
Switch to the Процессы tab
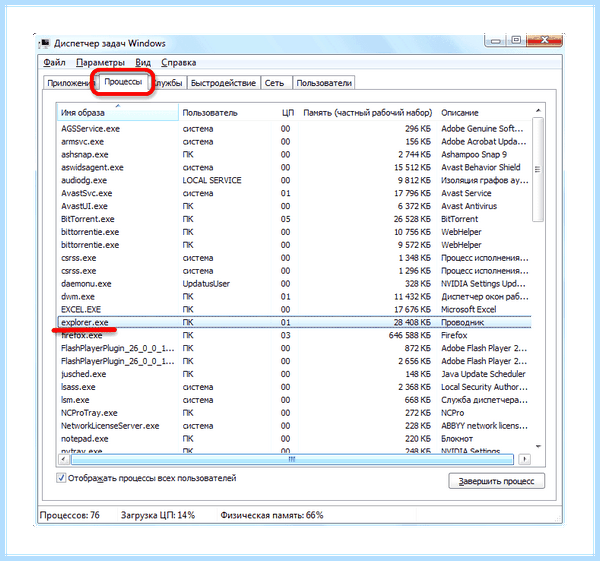click(x=123, y=82)
